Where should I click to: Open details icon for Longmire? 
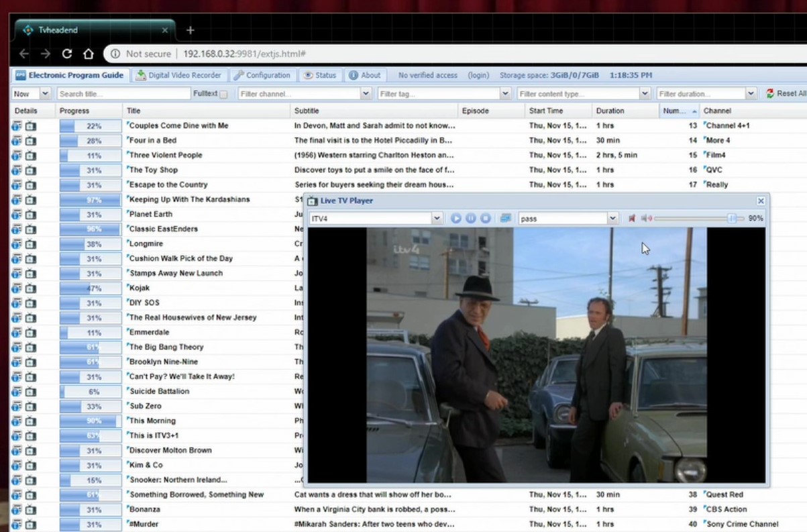[x=17, y=244]
